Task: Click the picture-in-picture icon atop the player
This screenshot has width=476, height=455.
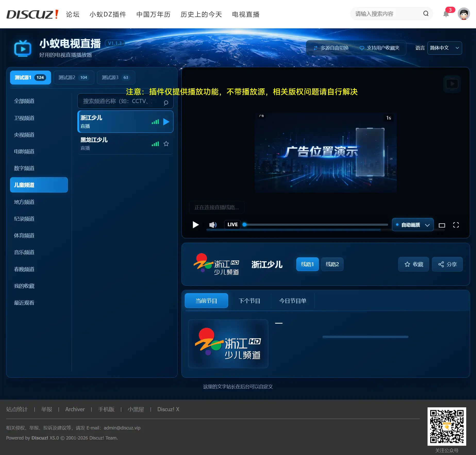Action: click(452, 84)
